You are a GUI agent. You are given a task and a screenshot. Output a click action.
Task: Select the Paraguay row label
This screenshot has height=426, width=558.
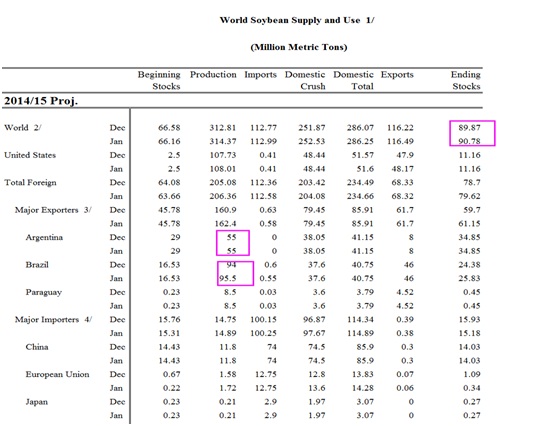click(x=43, y=293)
